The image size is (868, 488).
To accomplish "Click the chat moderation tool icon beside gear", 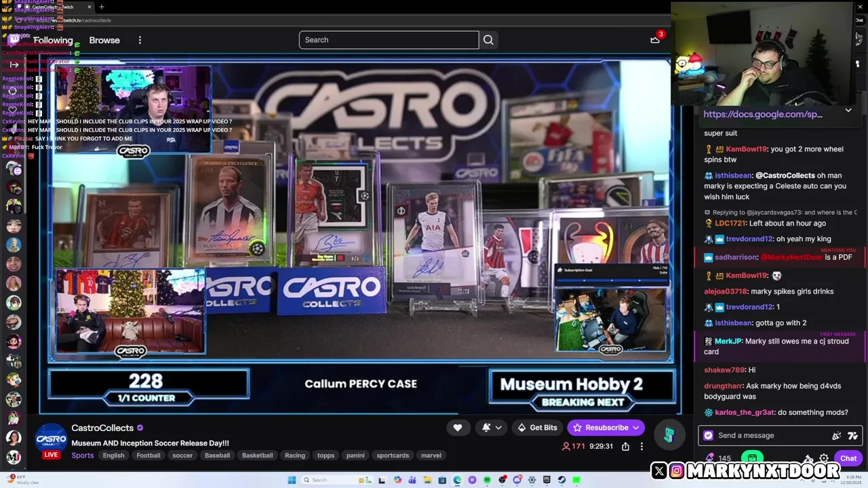I will point(808,459).
